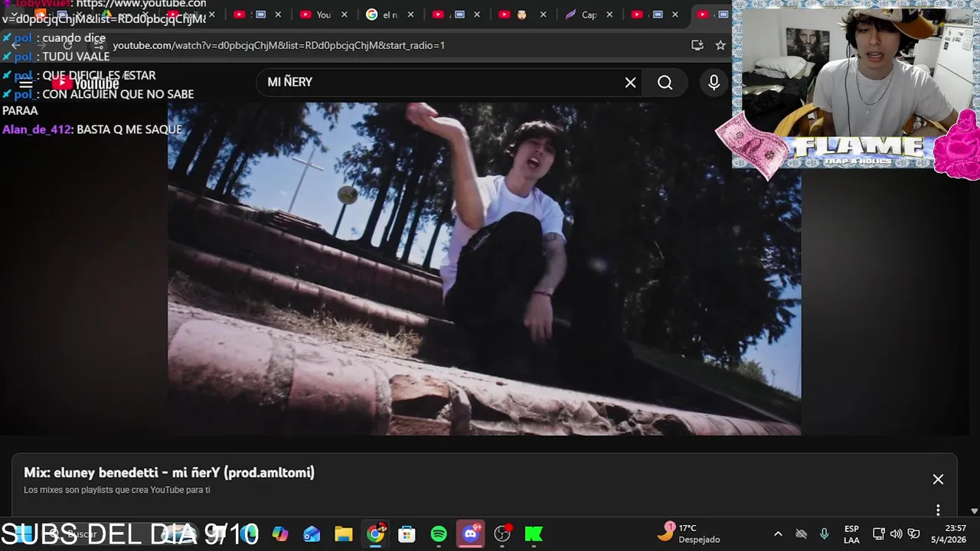This screenshot has width=980, height=551.
Task: Click the Mix title 'eluney benedetti - mi ñerY'
Action: [x=169, y=473]
